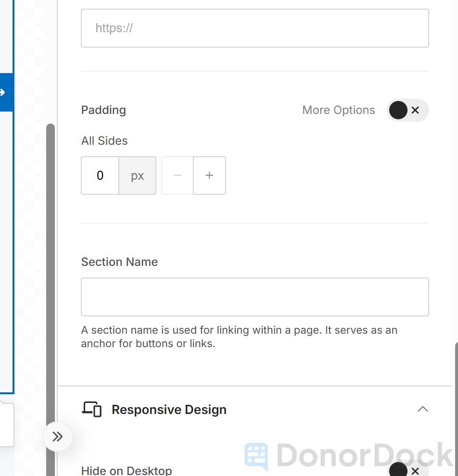Enable the Hide on Desktop toggle
Image resolution: width=458 pixels, height=476 pixels.
[407, 470]
